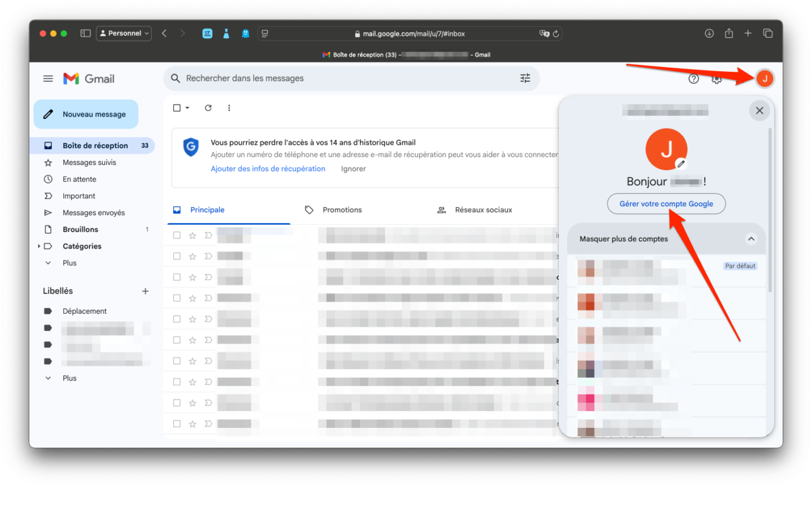Open Boîte de réception folder
This screenshot has width=812, height=508.
coord(92,146)
